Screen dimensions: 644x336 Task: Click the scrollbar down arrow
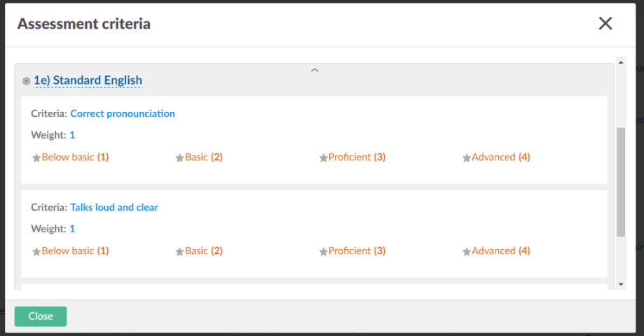tap(621, 284)
